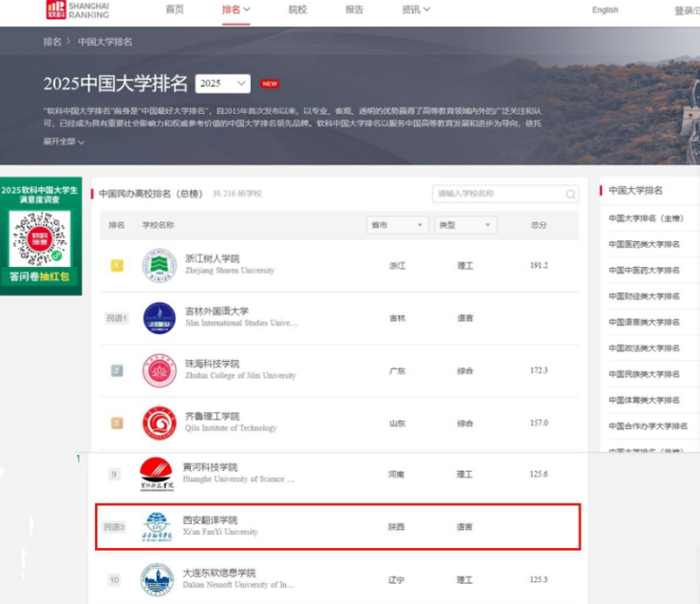Click the Zhejiang Shuren University logo
Viewport: 700px width, 604px height.
point(160,265)
